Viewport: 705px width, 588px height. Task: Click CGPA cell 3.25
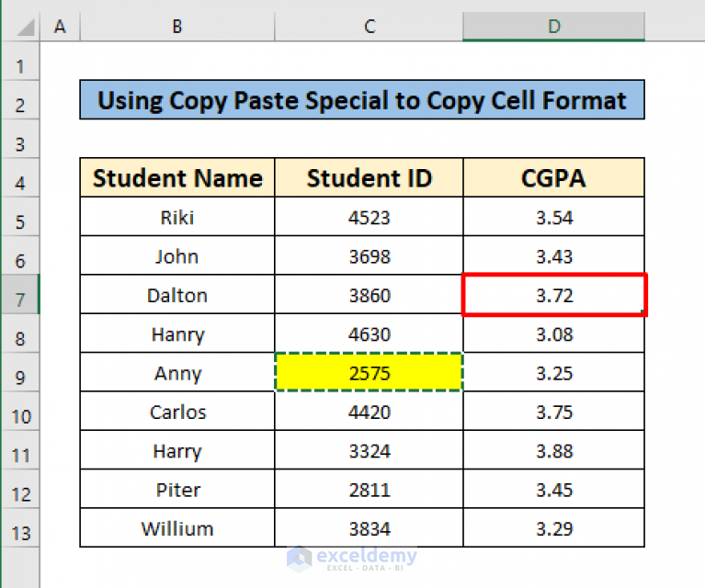click(x=553, y=372)
